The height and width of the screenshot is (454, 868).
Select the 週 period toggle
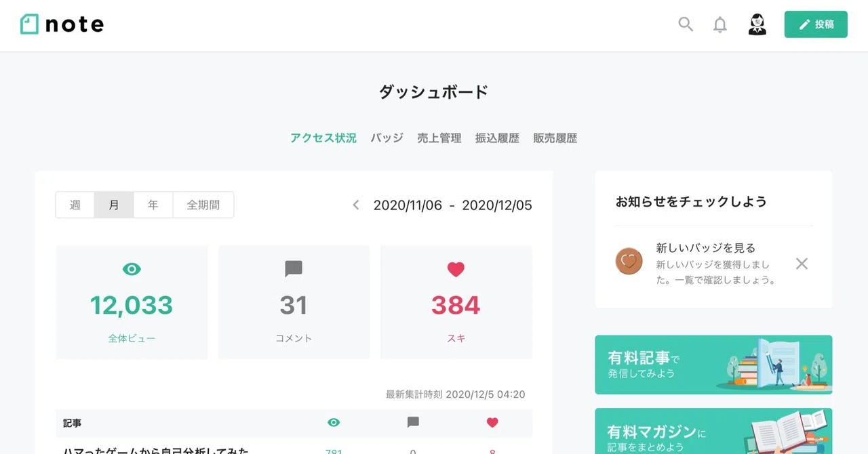point(75,205)
